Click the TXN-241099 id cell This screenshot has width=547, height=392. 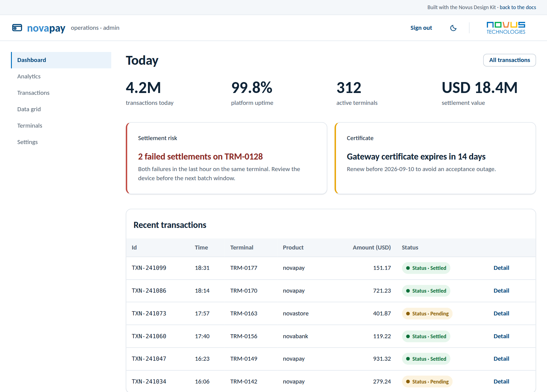point(149,268)
